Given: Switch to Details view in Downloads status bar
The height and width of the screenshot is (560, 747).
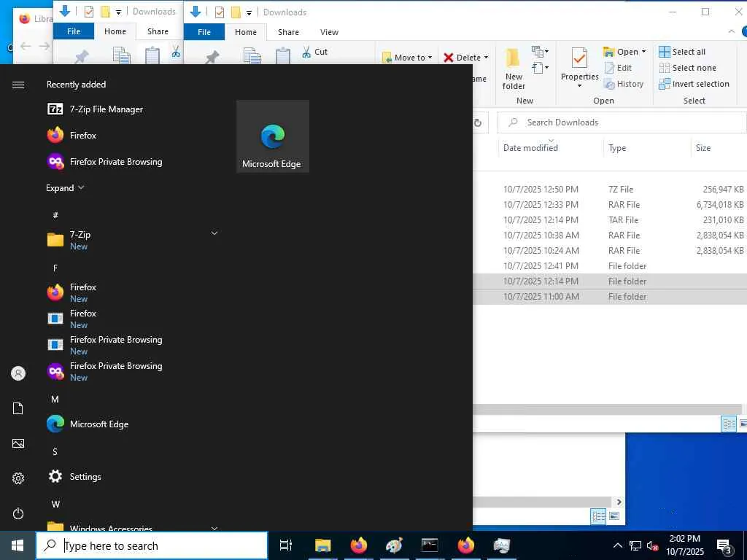Looking at the screenshot, I should [729, 424].
